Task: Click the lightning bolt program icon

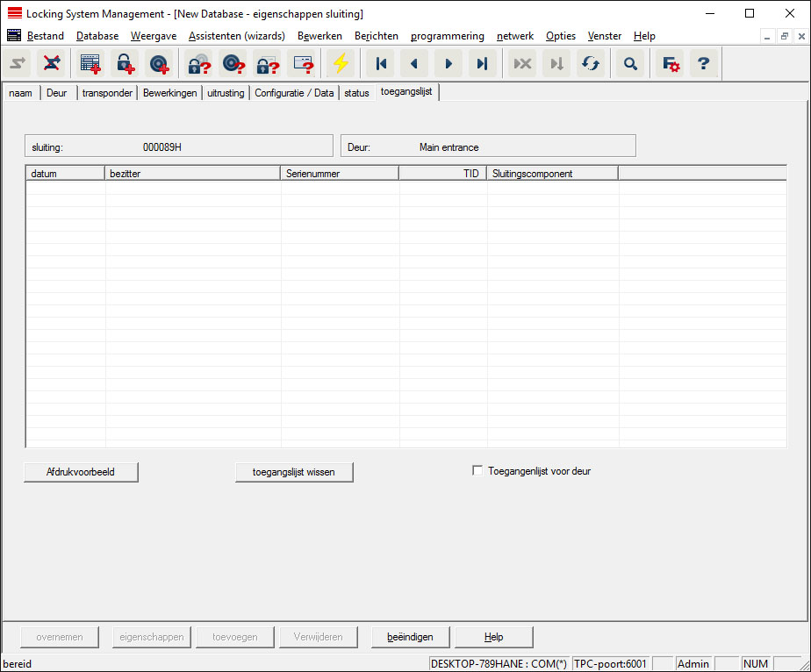Action: coord(339,64)
